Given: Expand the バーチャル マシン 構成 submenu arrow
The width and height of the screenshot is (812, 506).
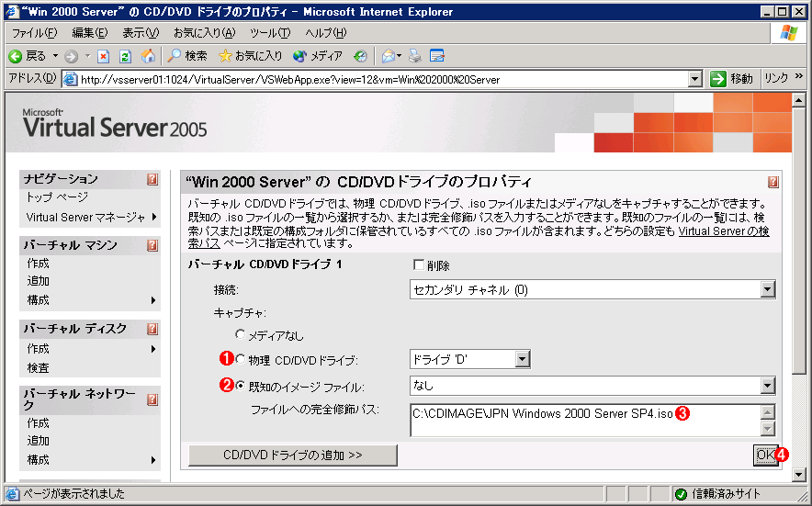Looking at the screenshot, I should tap(153, 300).
